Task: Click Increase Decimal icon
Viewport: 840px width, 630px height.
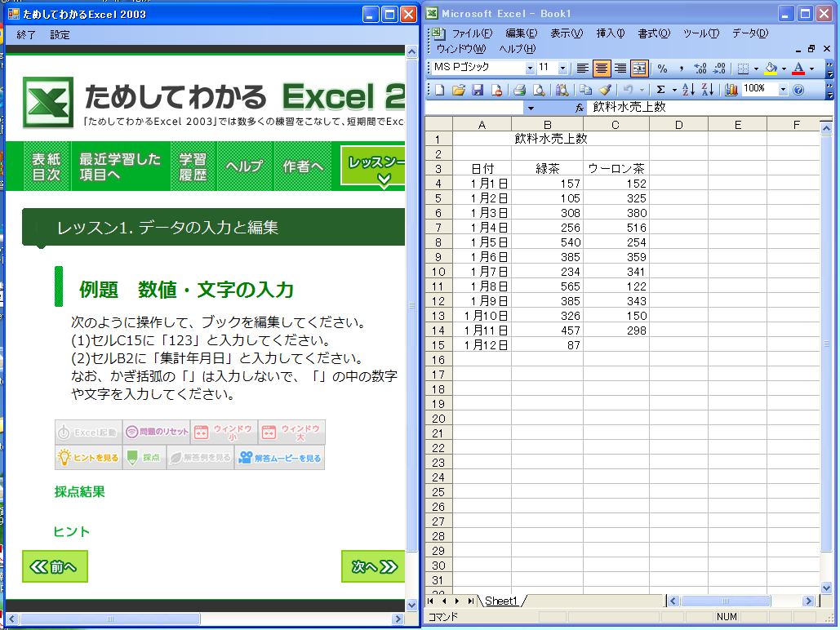Action: tap(700, 69)
